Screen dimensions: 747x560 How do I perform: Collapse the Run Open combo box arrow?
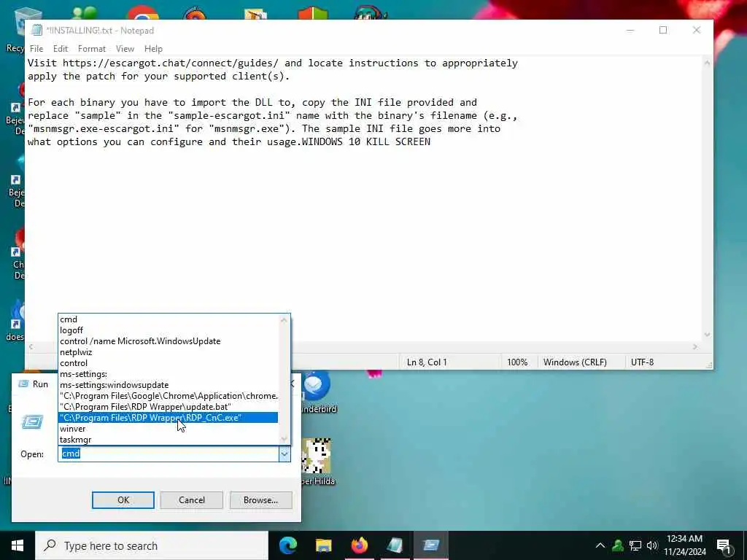click(x=285, y=454)
